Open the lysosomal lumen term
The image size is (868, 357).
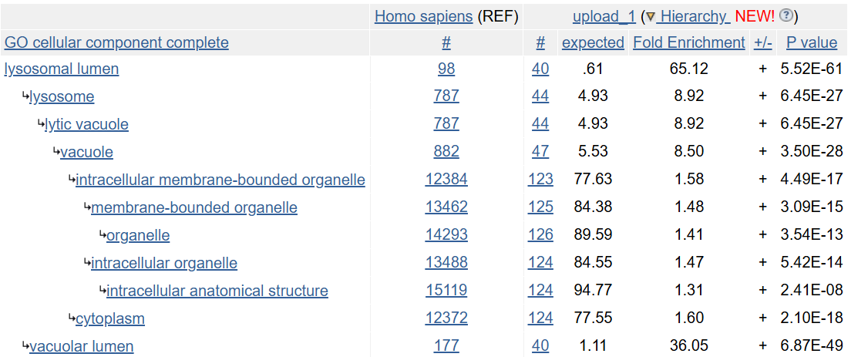62,69
